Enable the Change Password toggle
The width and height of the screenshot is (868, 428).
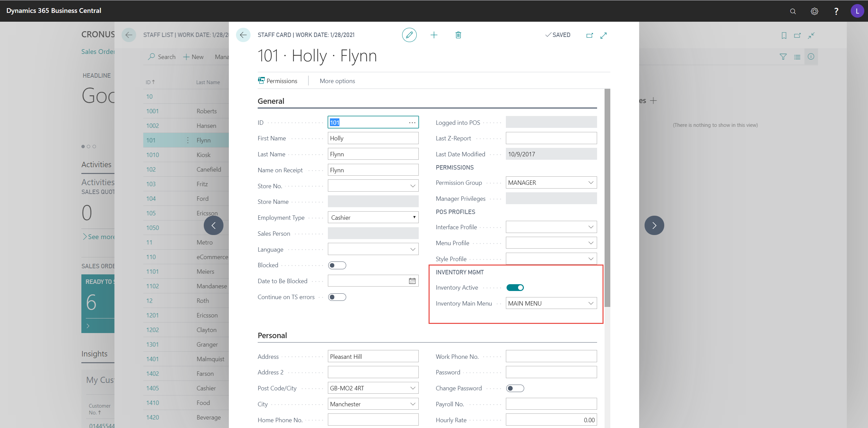pos(515,388)
